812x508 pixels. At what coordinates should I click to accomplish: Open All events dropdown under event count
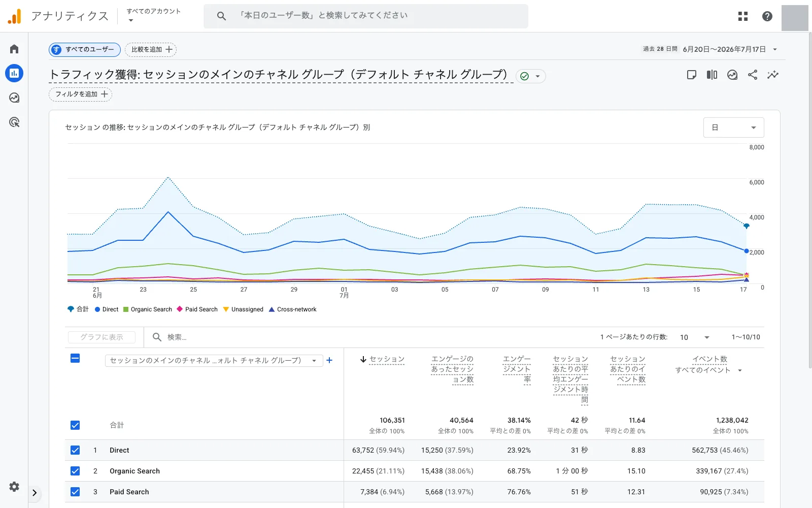[709, 370]
